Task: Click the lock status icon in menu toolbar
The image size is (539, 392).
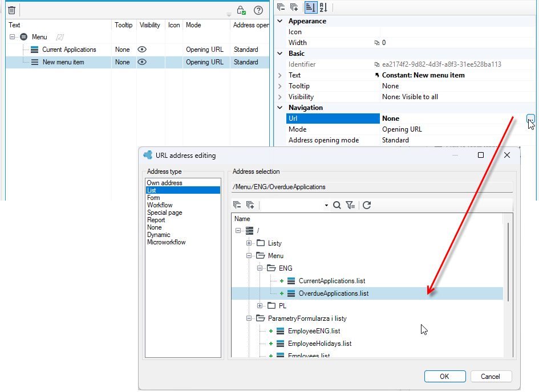Action: (x=241, y=10)
